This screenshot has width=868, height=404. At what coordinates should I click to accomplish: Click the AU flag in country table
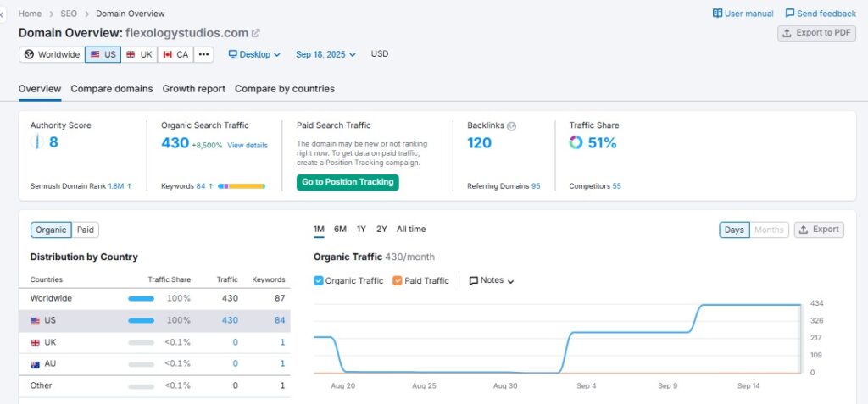click(x=36, y=364)
